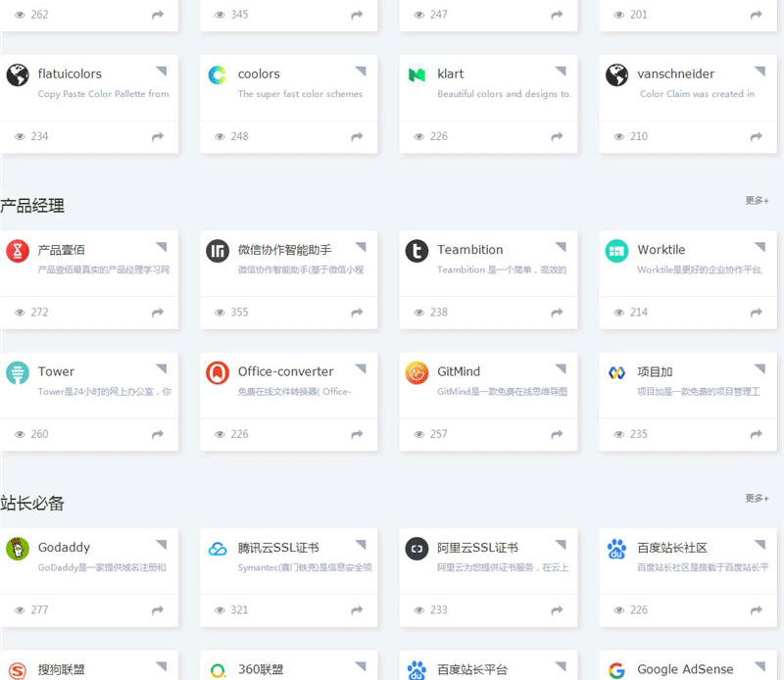
Task: Click the 产品壹佰 red hourglass icon
Action: coord(18,251)
